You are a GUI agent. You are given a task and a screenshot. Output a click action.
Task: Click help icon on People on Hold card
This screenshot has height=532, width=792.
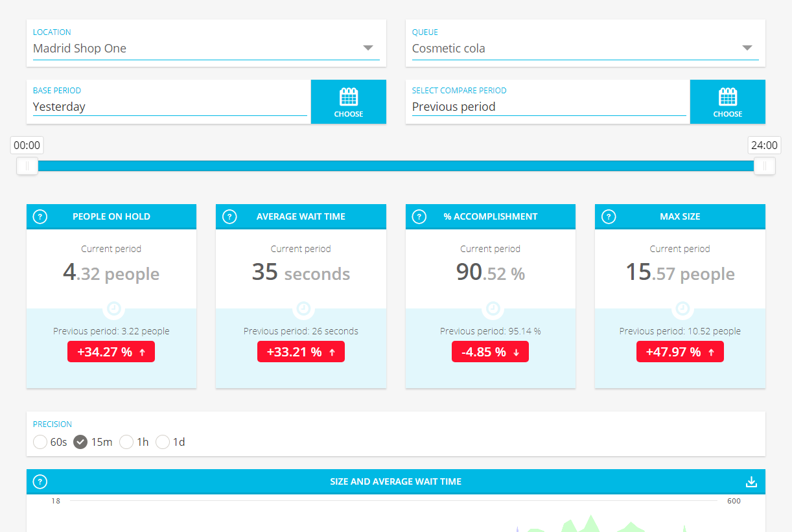(40, 216)
